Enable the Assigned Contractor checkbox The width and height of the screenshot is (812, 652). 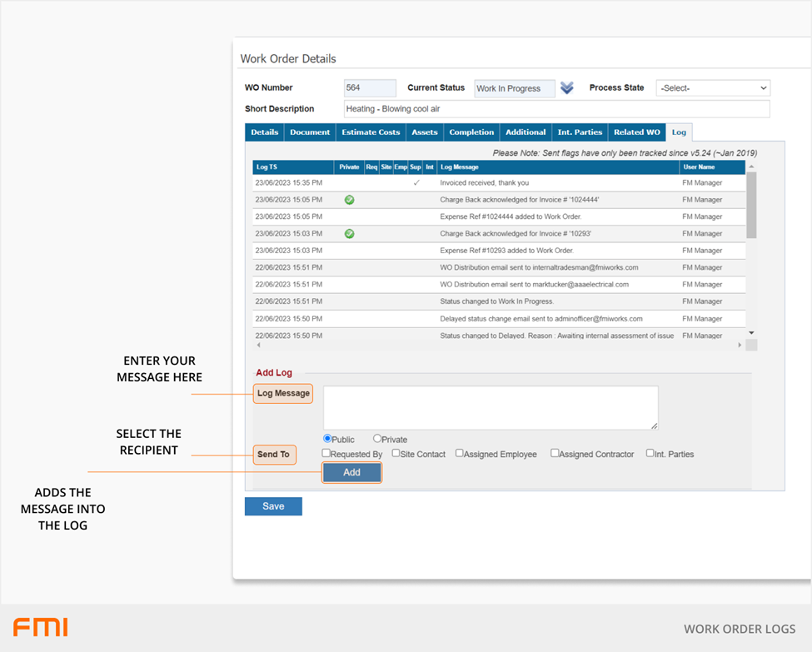(555, 454)
